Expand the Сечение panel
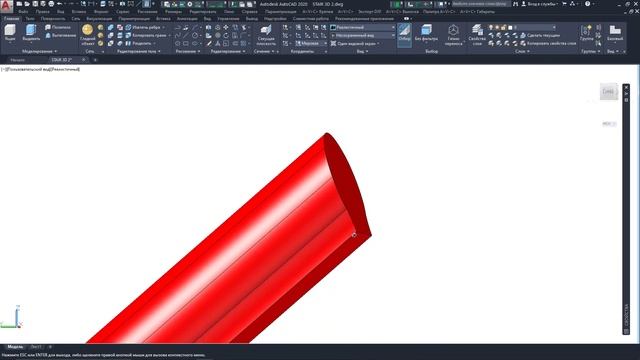 point(264,51)
